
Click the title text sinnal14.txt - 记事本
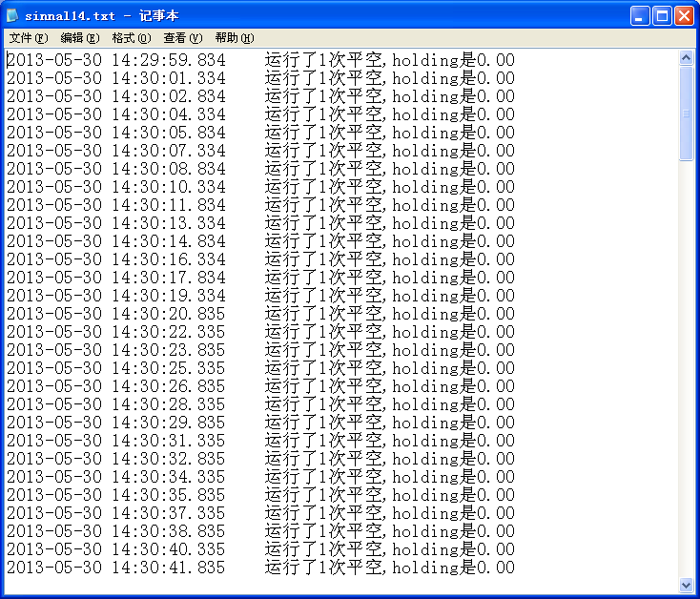[102, 16]
